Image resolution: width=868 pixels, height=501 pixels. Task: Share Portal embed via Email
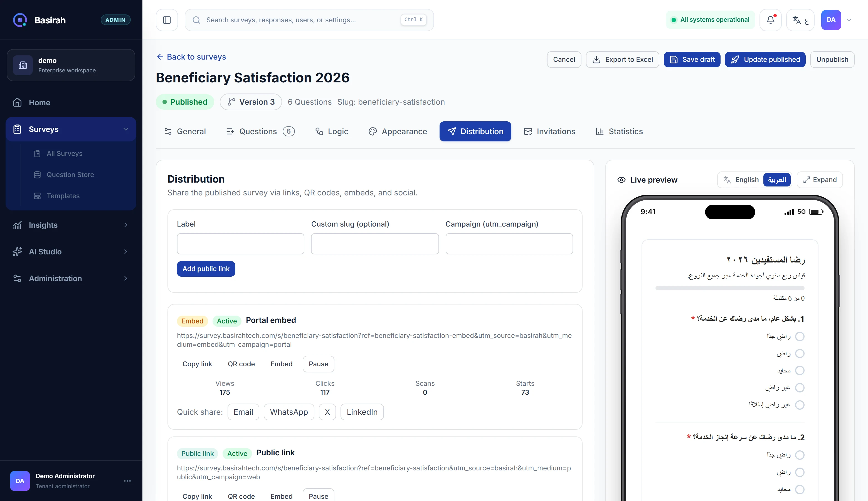243,412
